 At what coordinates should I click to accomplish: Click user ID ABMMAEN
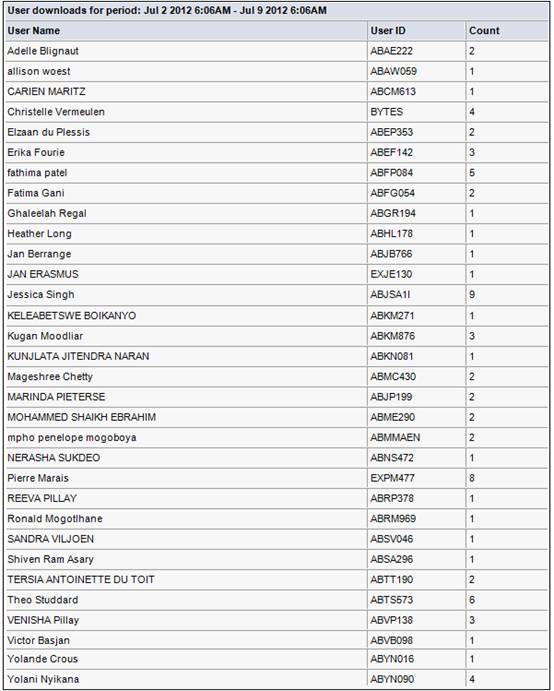pyautogui.click(x=395, y=437)
